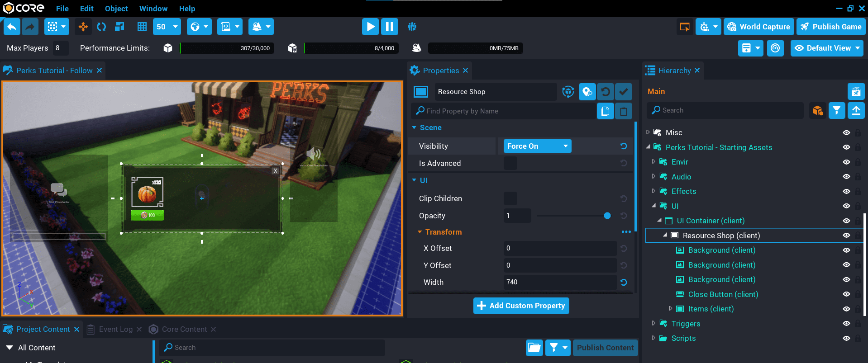The height and width of the screenshot is (363, 868).
Task: Toggle grid snapping icon
Action: click(x=142, y=27)
